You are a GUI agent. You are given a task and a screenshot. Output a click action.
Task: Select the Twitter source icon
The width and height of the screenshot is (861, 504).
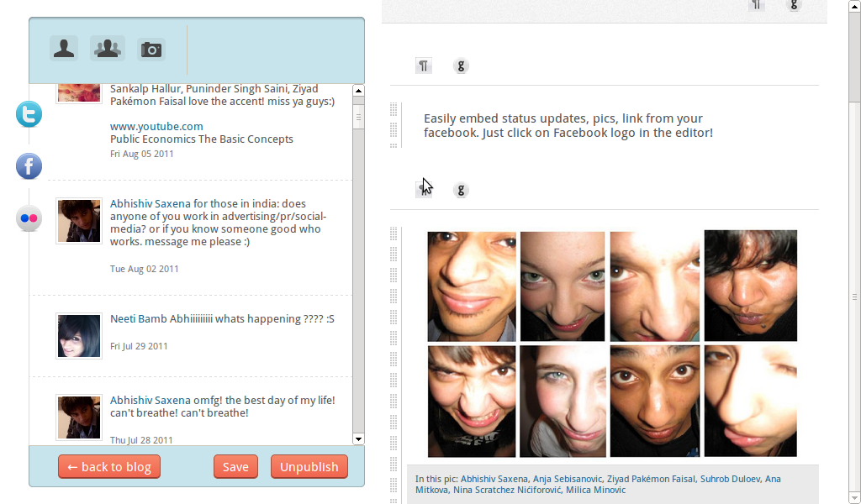[x=29, y=114]
